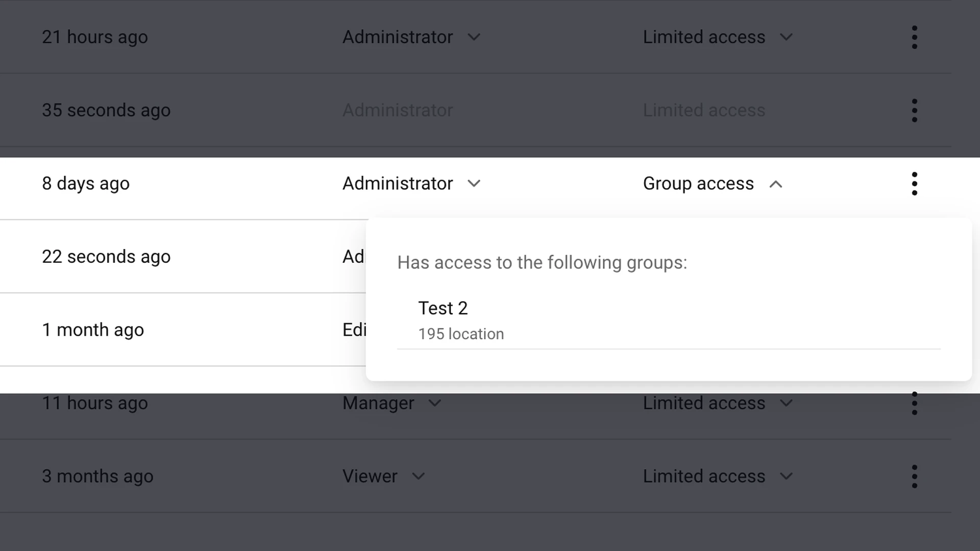The width and height of the screenshot is (980, 551).
Task: Open Viewer role dropdown chevron
Action: 419,477
